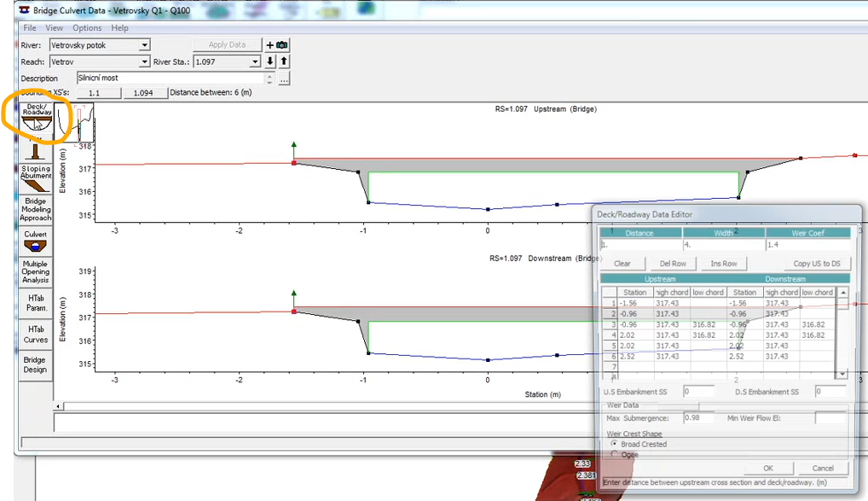Click the camera snapshot icon
Viewport: 868px width, 501px height.
[x=282, y=45]
